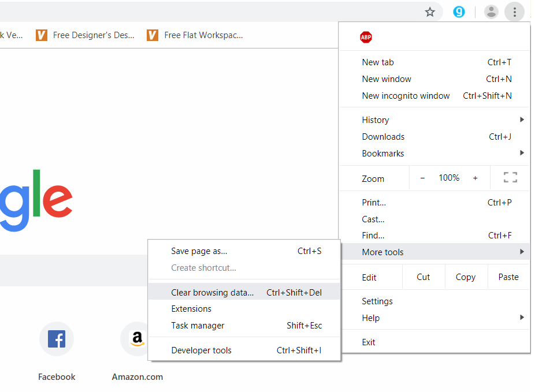Screen dimensions: 546x392
Task: Open the Amazon.com shortcut icon
Action: point(137,339)
